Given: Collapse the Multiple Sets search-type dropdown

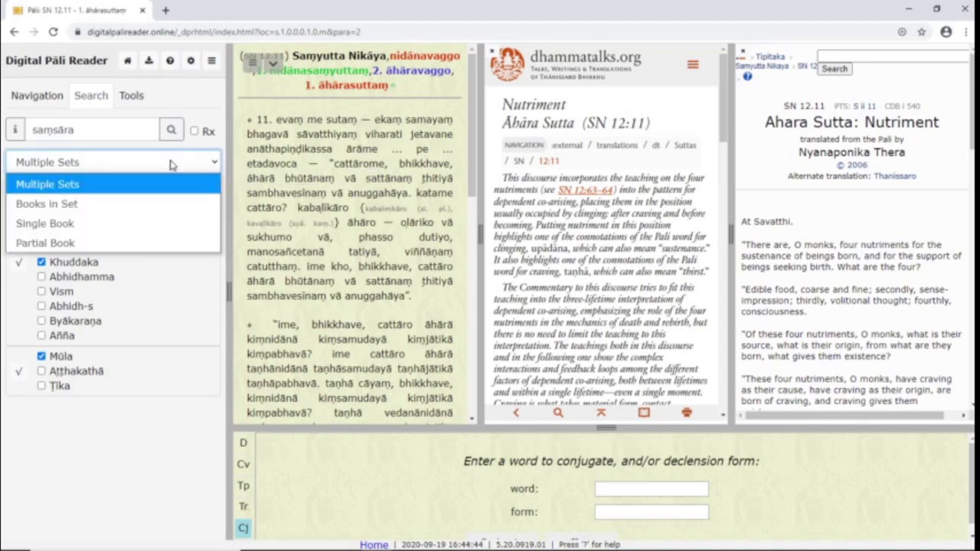Looking at the screenshot, I should coord(113,162).
